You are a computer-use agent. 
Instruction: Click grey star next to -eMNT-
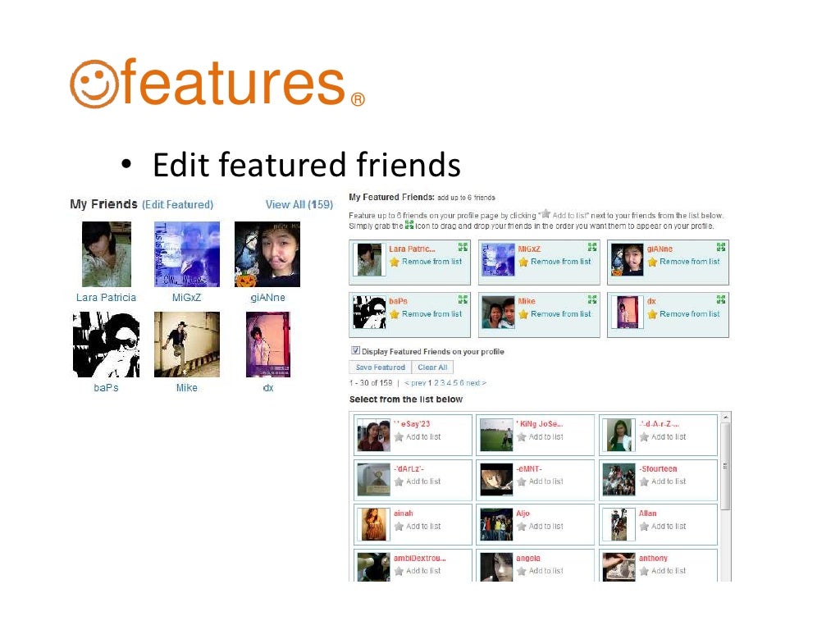pos(521,482)
